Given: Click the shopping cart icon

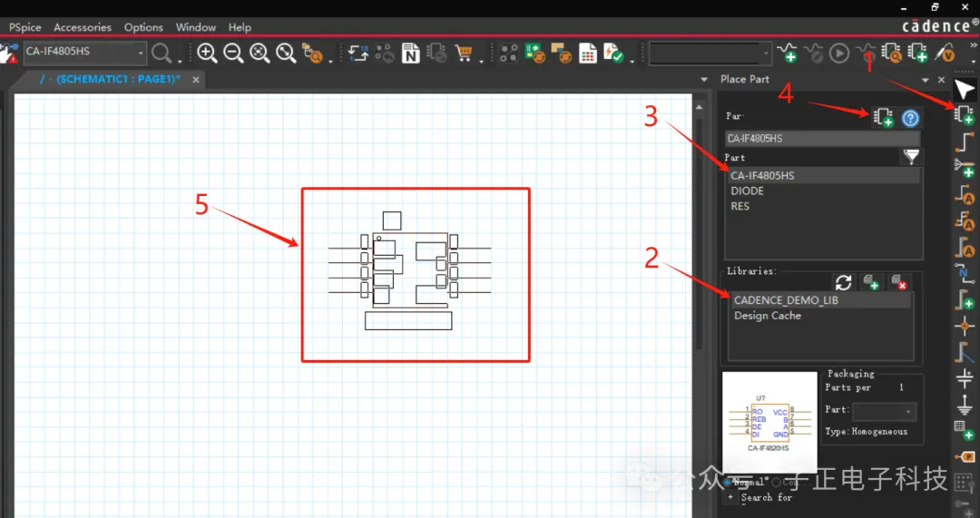Looking at the screenshot, I should [463, 54].
